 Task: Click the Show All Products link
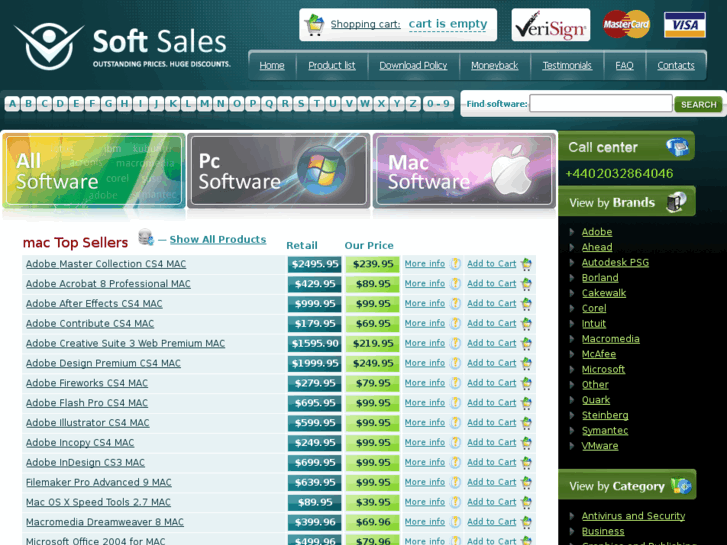(x=217, y=239)
